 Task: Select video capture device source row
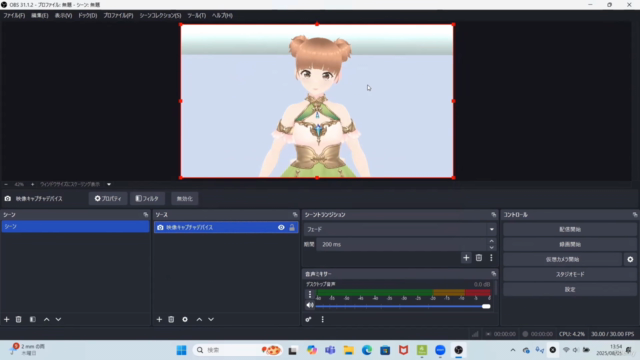(x=226, y=227)
